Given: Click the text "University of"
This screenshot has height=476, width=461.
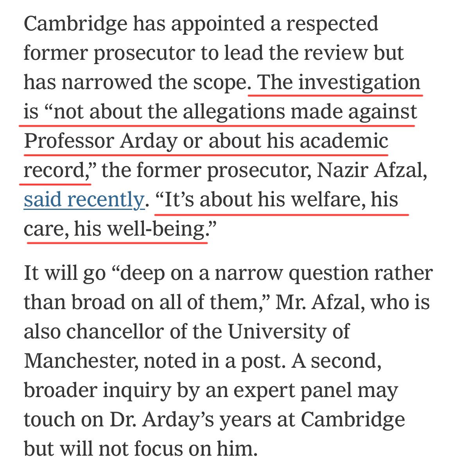Looking at the screenshot, I should 289,332.
